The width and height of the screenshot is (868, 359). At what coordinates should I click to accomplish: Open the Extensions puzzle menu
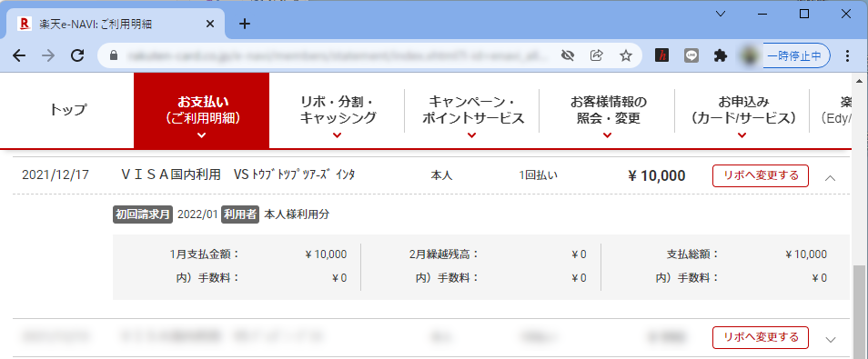721,55
